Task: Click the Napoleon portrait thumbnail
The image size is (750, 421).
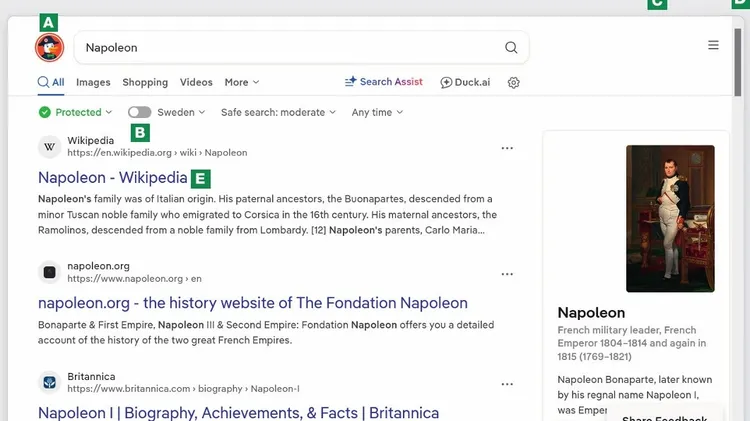Action: click(670, 219)
